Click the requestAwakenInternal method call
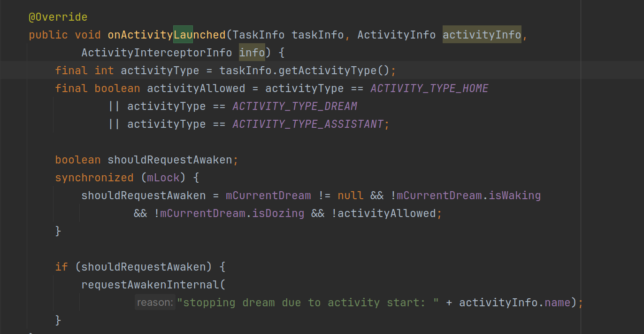This screenshot has width=644, height=334. (150, 285)
